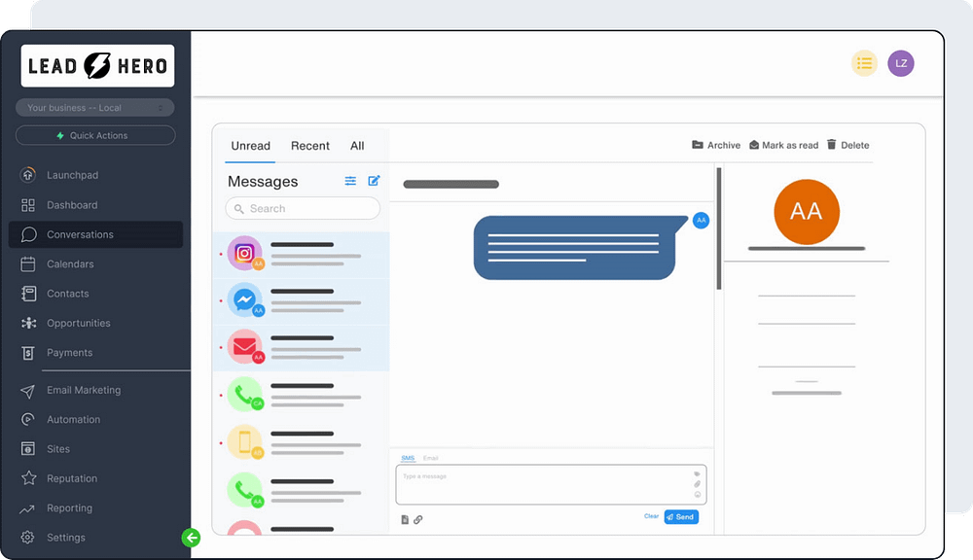Select the Launchpad icon
The height and width of the screenshot is (560, 973).
click(29, 175)
